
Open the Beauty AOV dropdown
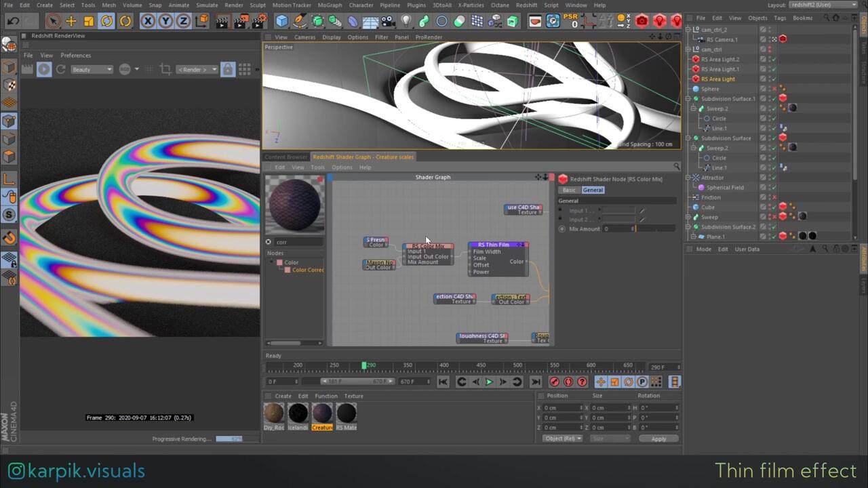92,69
